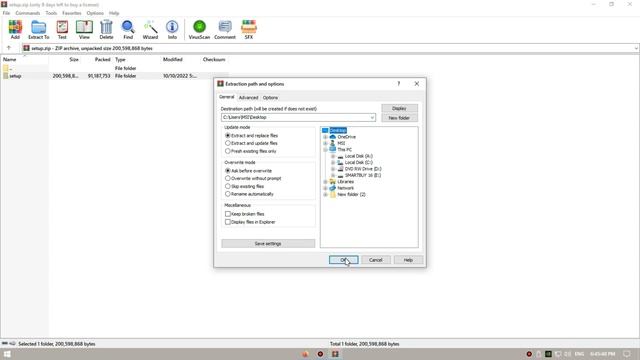
Task: Click the Save settings button
Action: [268, 243]
